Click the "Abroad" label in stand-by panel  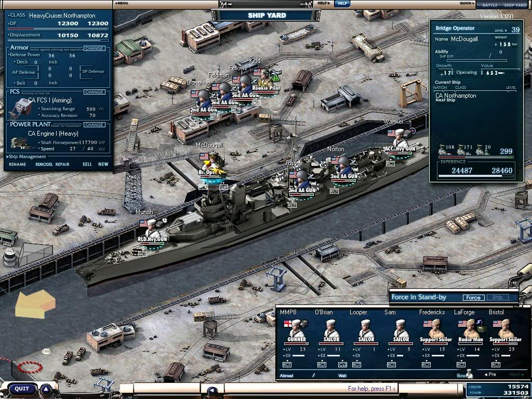point(286,376)
